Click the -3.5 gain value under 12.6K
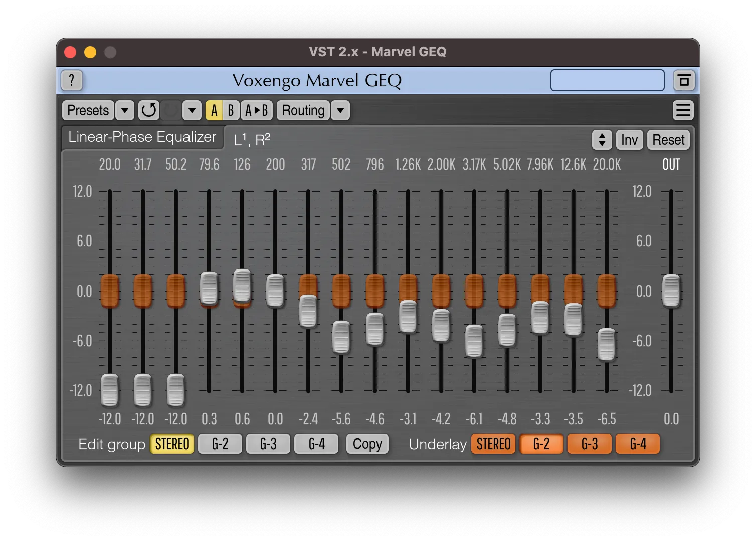 [x=574, y=419]
